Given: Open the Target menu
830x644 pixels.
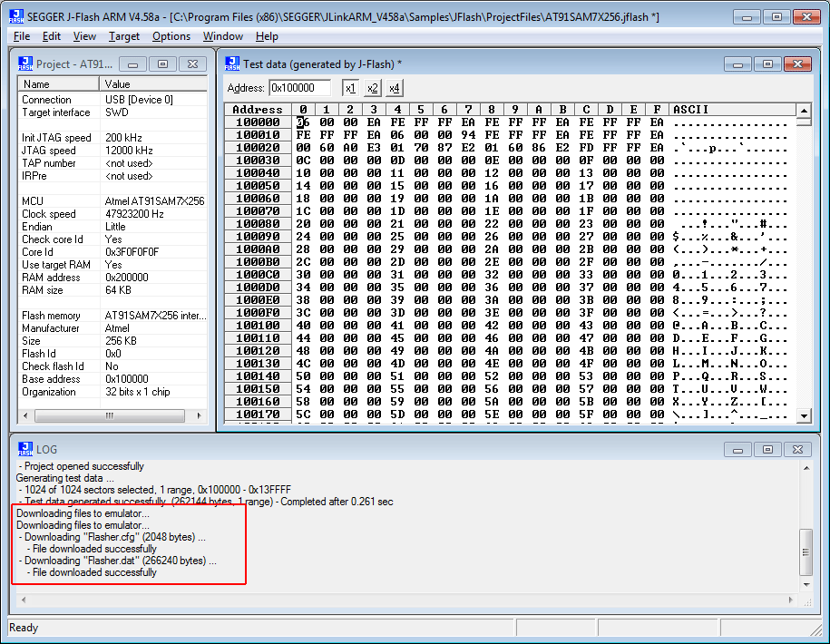Looking at the screenshot, I should [x=124, y=36].
